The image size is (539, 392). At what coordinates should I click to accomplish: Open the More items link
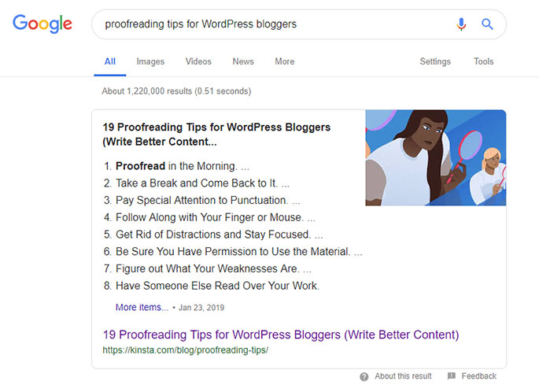click(142, 307)
